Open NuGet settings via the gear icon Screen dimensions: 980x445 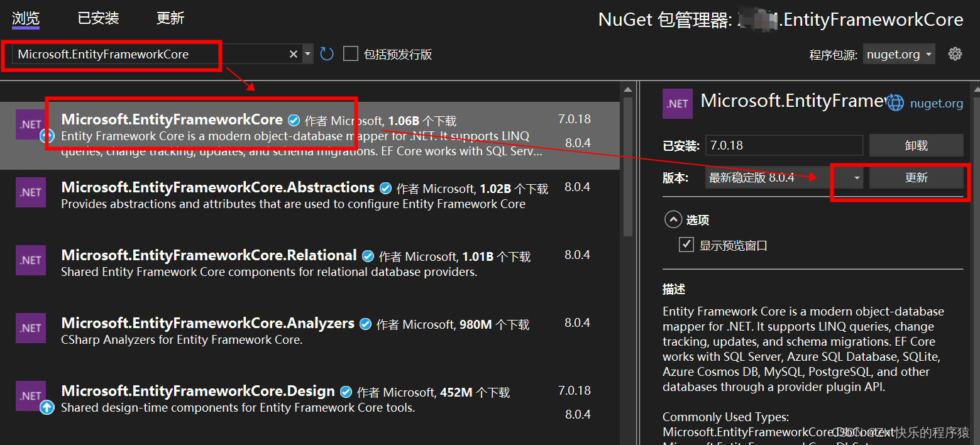click(x=955, y=54)
